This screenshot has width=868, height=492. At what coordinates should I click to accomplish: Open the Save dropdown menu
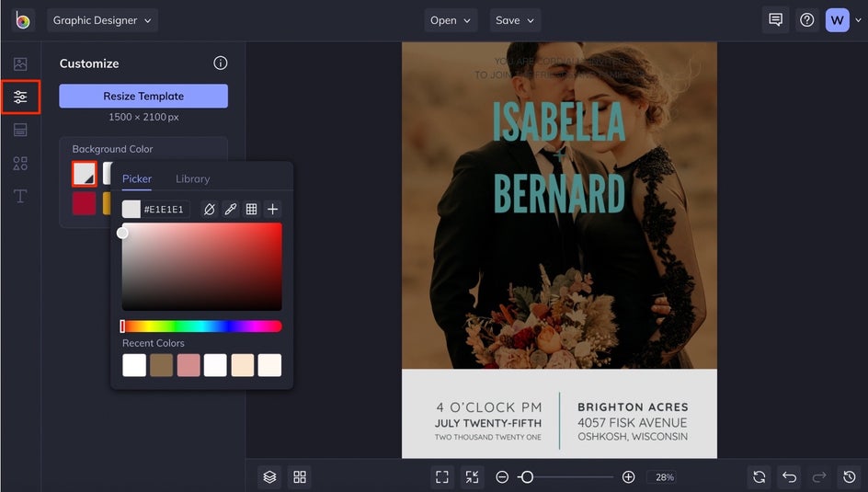point(515,20)
